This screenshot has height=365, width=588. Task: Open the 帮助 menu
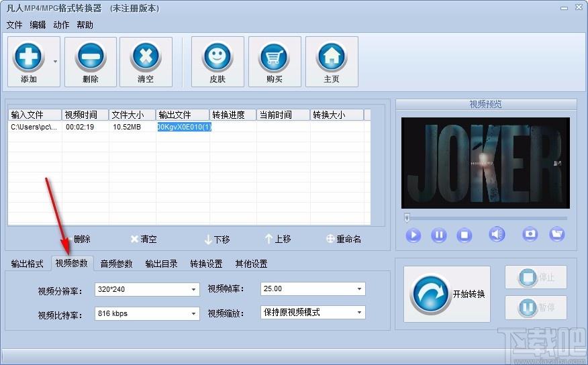pos(85,25)
